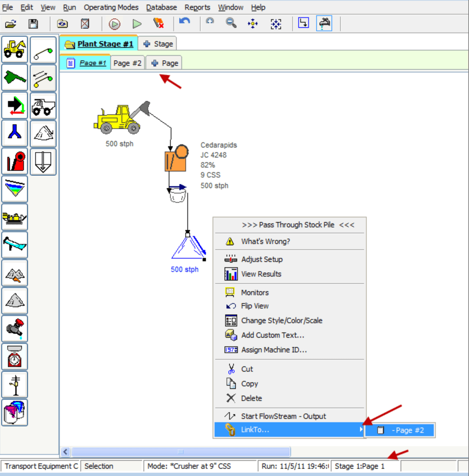Choose View Results from context menu
Viewport: 469px width, 476px height.
click(x=261, y=274)
